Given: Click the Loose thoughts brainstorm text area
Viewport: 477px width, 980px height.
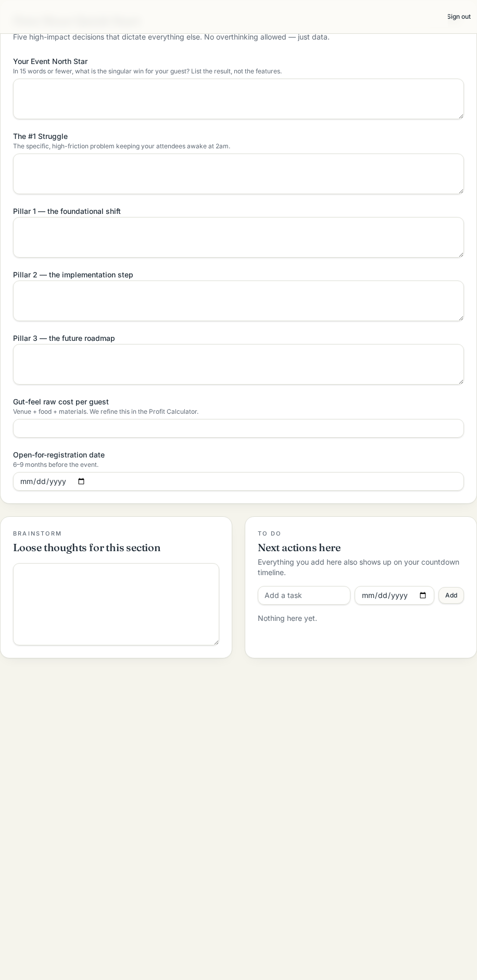Looking at the screenshot, I should point(116,604).
